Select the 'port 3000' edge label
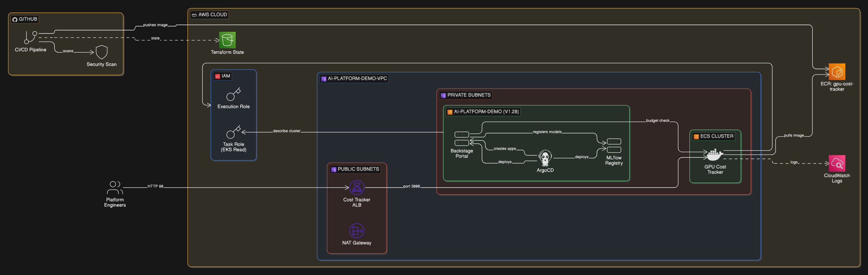This screenshot has width=868, height=275. 411,186
